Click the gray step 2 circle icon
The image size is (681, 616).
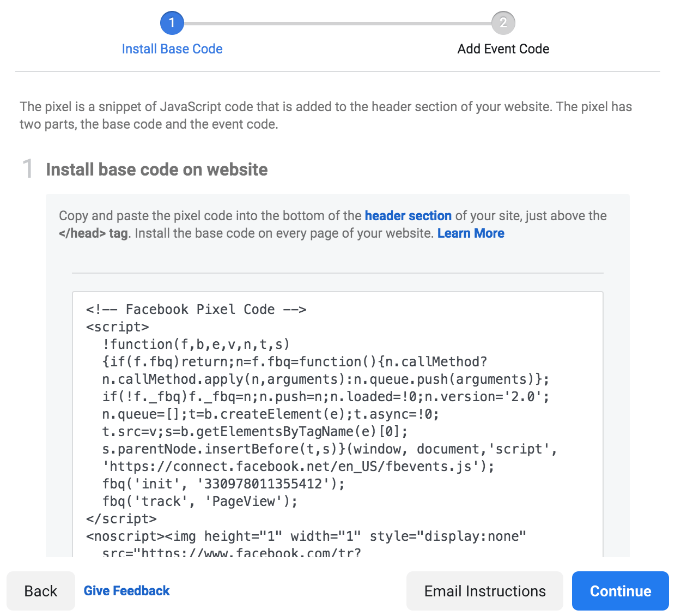click(x=502, y=23)
